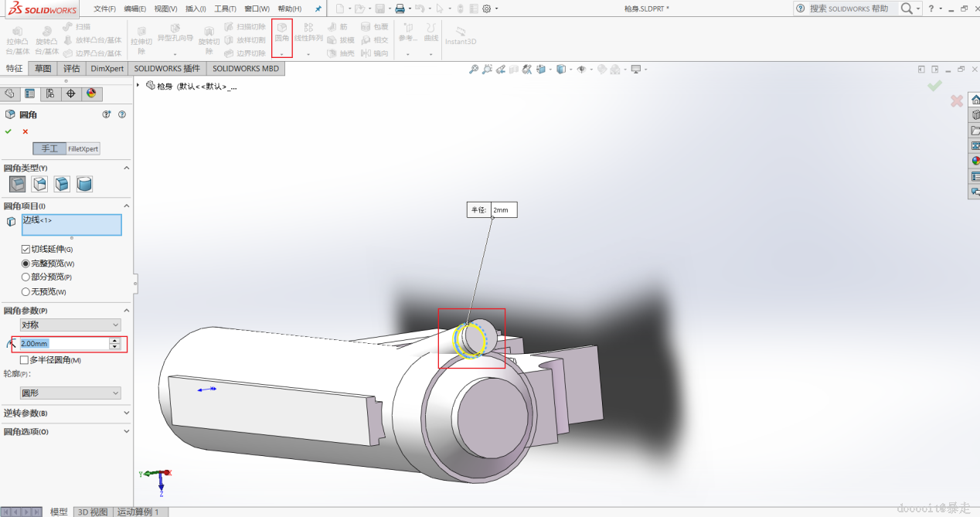Open the DisplayManager appearance tab icon

click(x=91, y=94)
